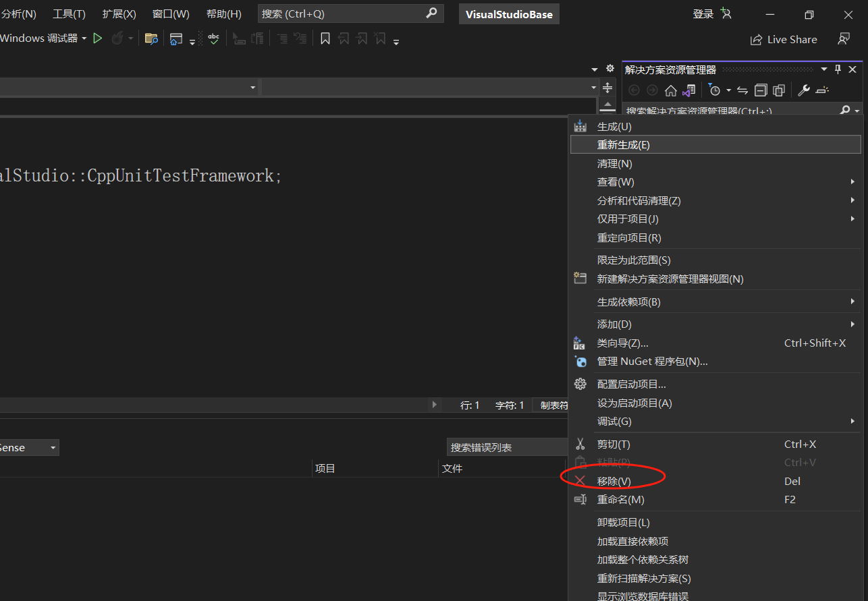This screenshot has width=868, height=601.
Task: Switch between solutions and folder views icon
Action: 688,90
